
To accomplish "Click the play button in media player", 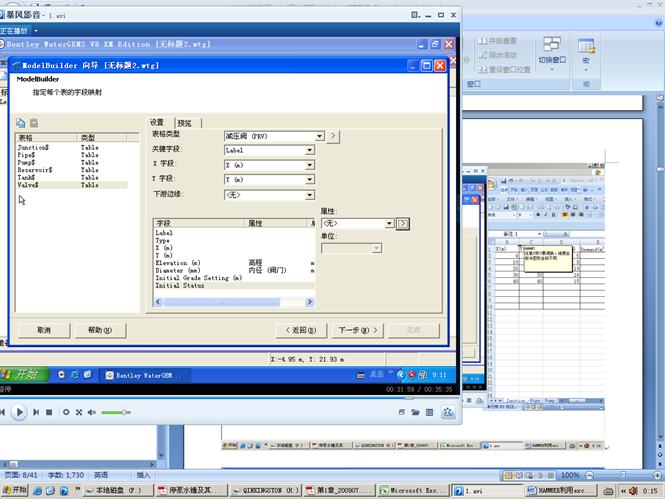I will [19, 412].
